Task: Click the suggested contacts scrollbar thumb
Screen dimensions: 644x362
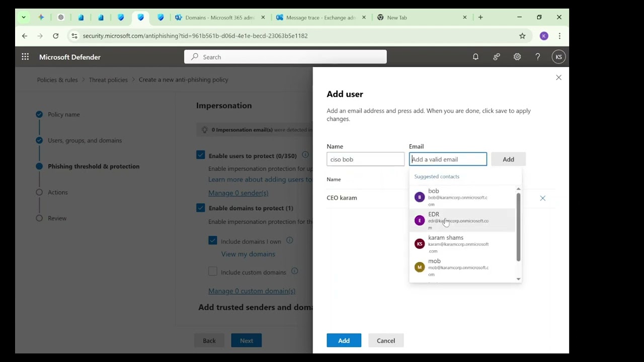Action: [x=518, y=227]
